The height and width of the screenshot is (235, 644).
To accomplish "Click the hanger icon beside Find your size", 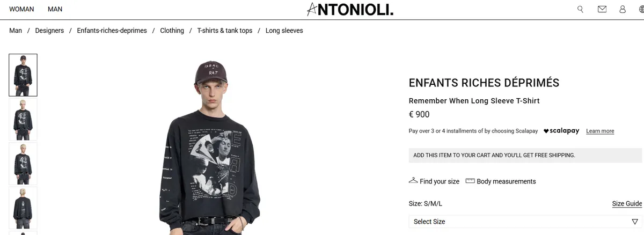I will [413, 181].
